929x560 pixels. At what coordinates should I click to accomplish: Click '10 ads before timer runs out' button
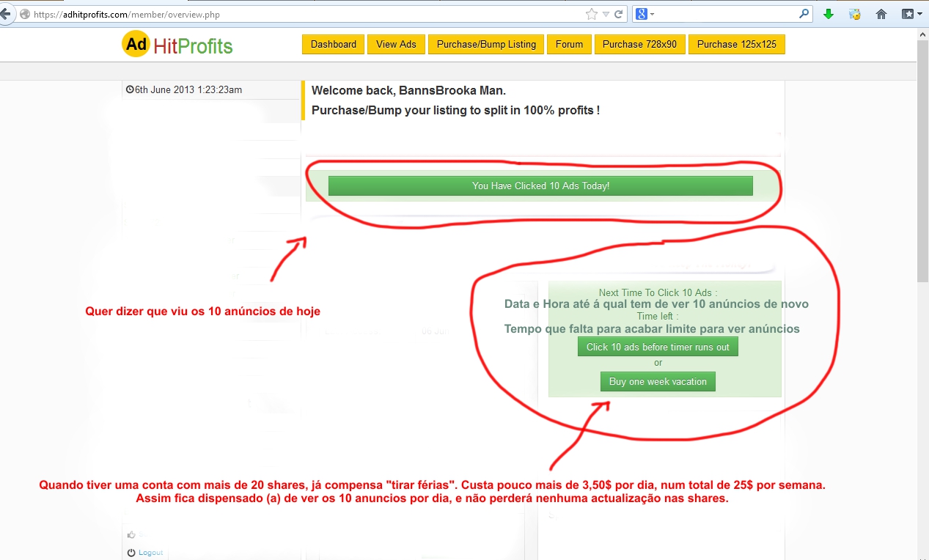pos(658,347)
